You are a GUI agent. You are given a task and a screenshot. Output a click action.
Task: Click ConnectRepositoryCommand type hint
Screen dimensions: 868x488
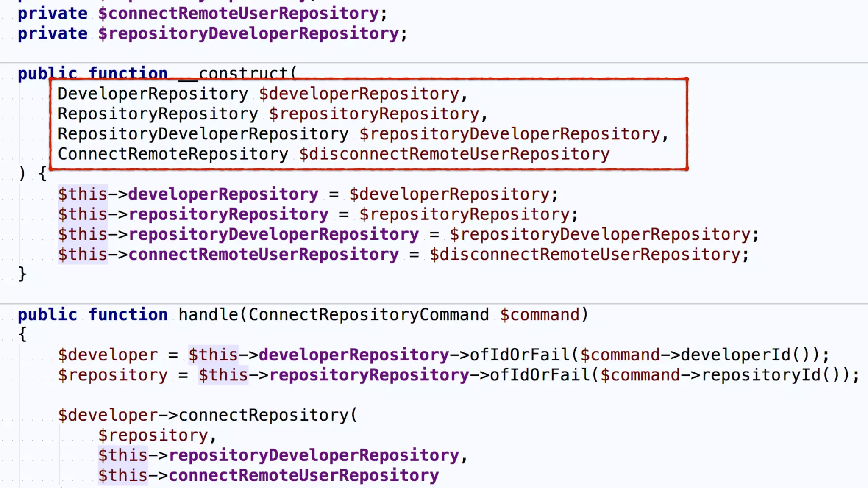[x=368, y=315]
